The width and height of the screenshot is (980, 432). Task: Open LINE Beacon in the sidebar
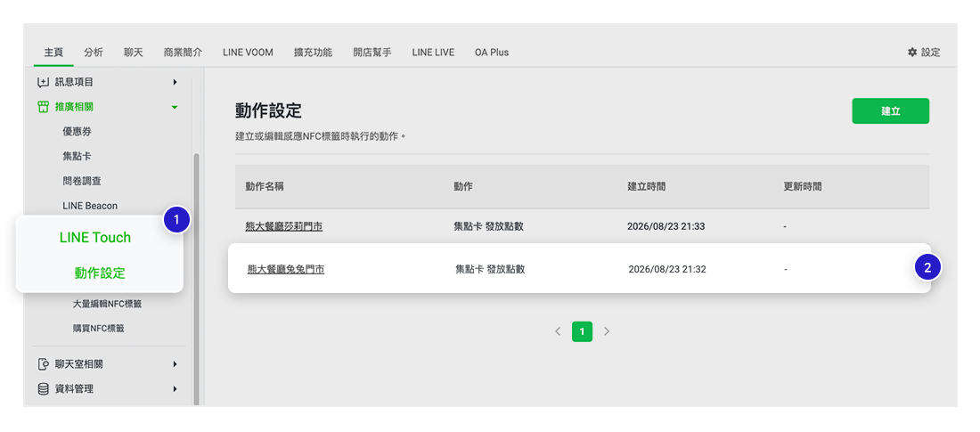[90, 205]
